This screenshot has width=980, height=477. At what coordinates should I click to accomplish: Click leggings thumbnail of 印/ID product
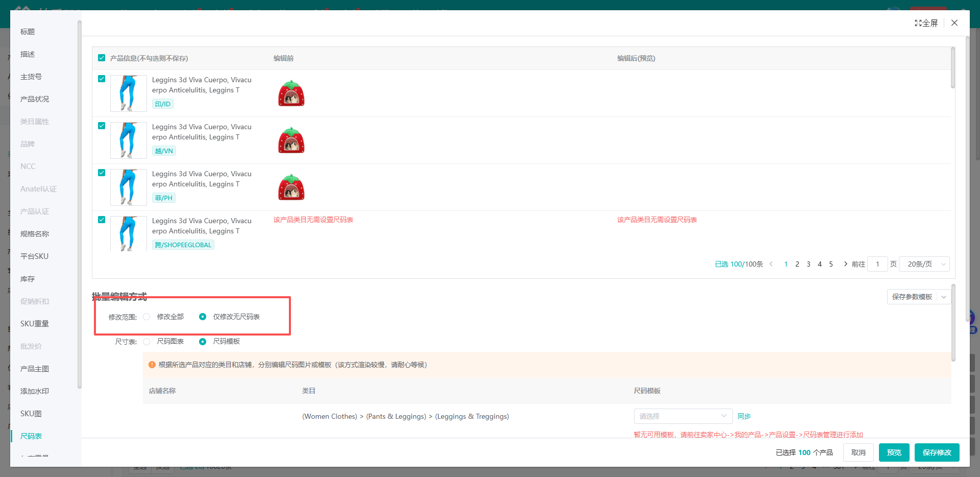click(129, 93)
